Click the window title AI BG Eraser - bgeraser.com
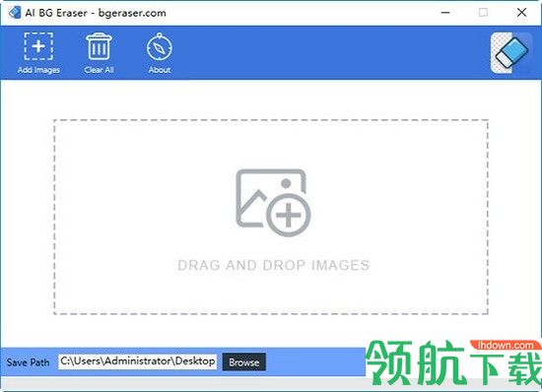542x392 pixels. click(x=96, y=13)
